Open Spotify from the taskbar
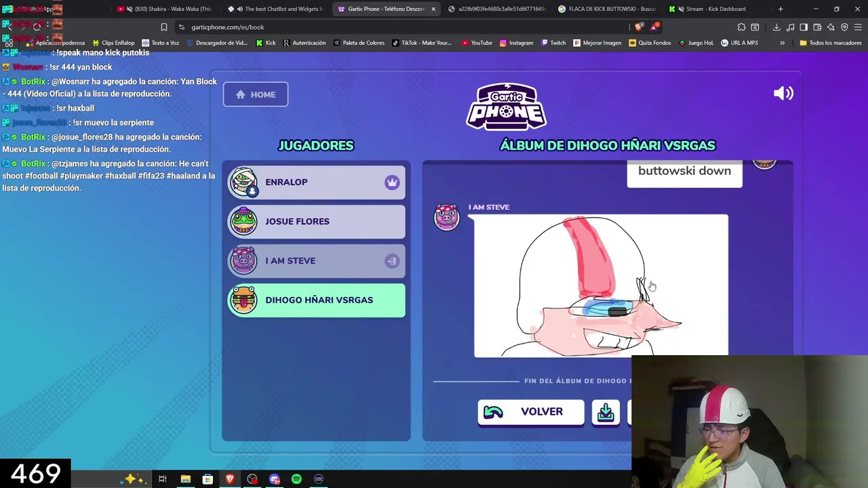The image size is (868, 488). pyautogui.click(x=296, y=479)
